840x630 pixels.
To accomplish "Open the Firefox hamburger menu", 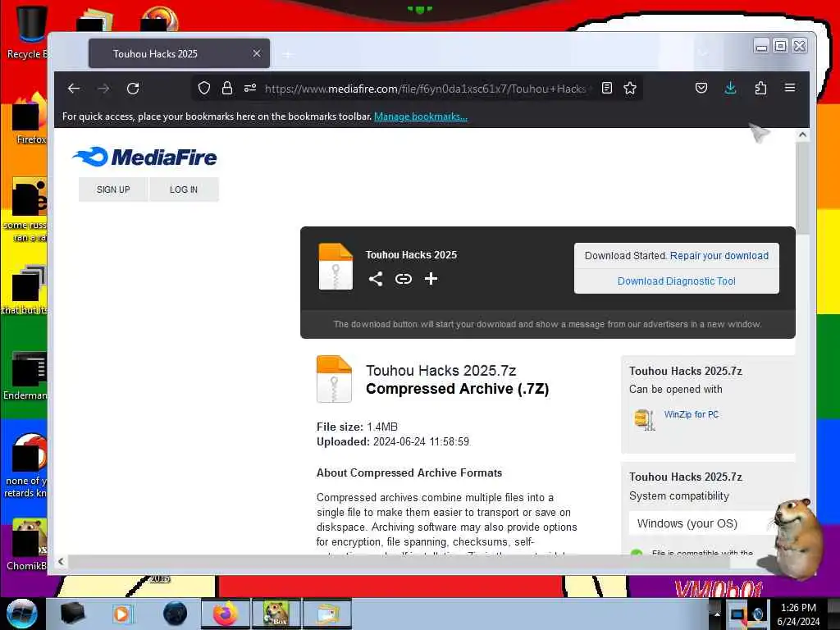I will pos(790,87).
